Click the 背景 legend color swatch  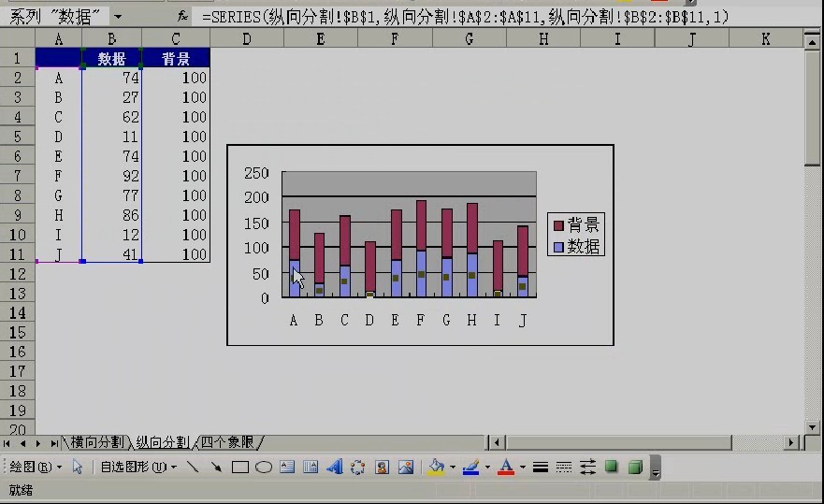558,225
